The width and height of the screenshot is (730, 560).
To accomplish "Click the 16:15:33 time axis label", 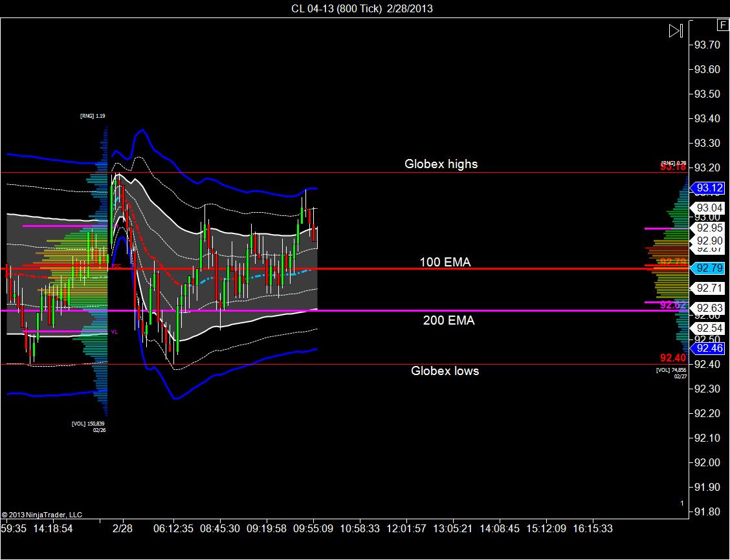I will point(593,529).
